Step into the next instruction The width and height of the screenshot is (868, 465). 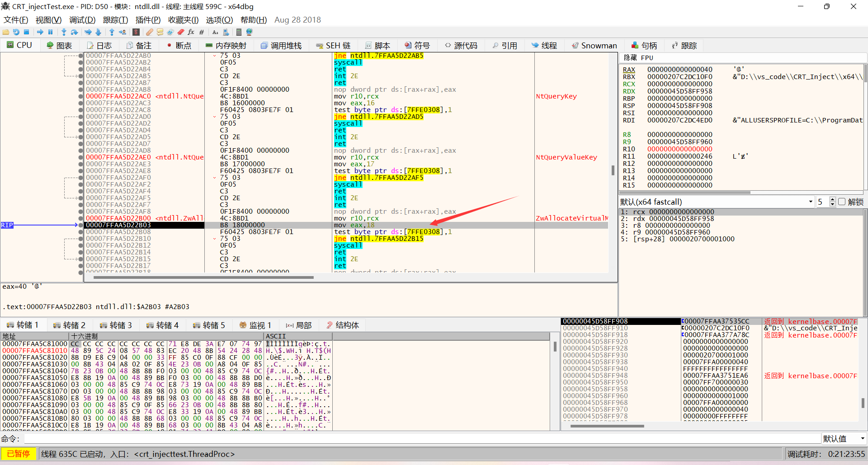point(64,32)
